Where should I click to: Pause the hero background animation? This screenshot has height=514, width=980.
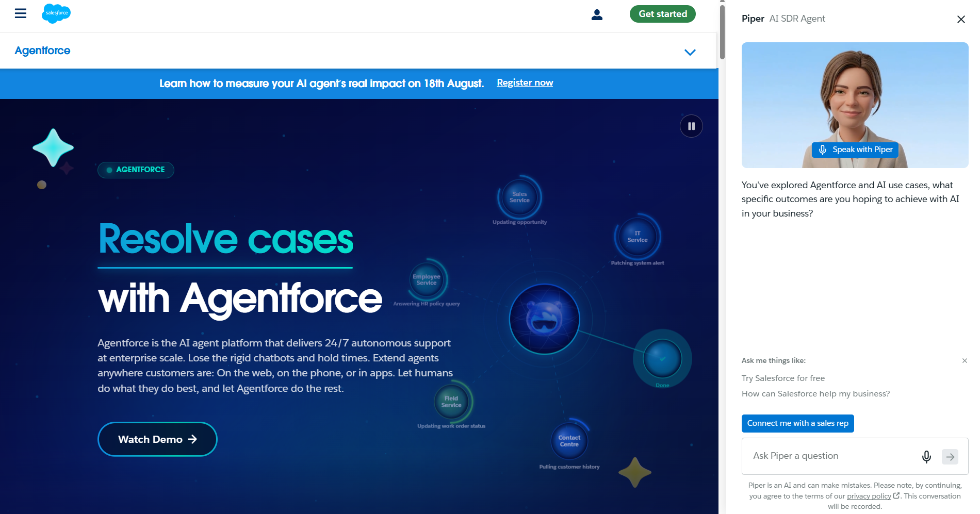691,126
